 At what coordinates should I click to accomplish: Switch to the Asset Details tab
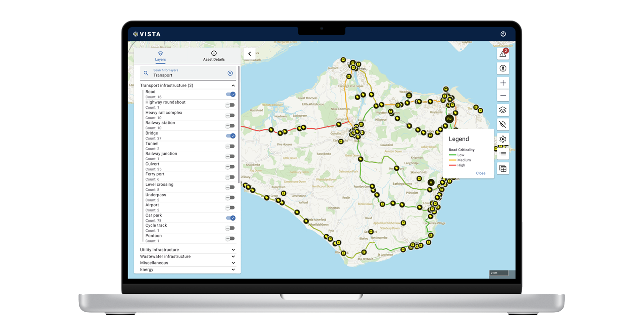point(214,56)
